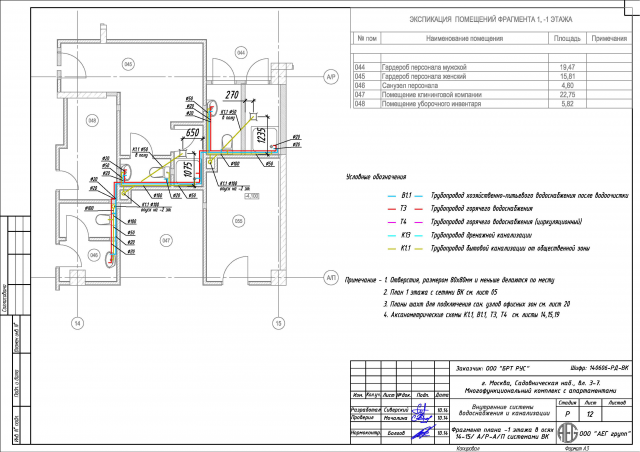The image size is (640, 452).
Task: Click note 3 about shaft plans, sheet 20
Action: 476,304
